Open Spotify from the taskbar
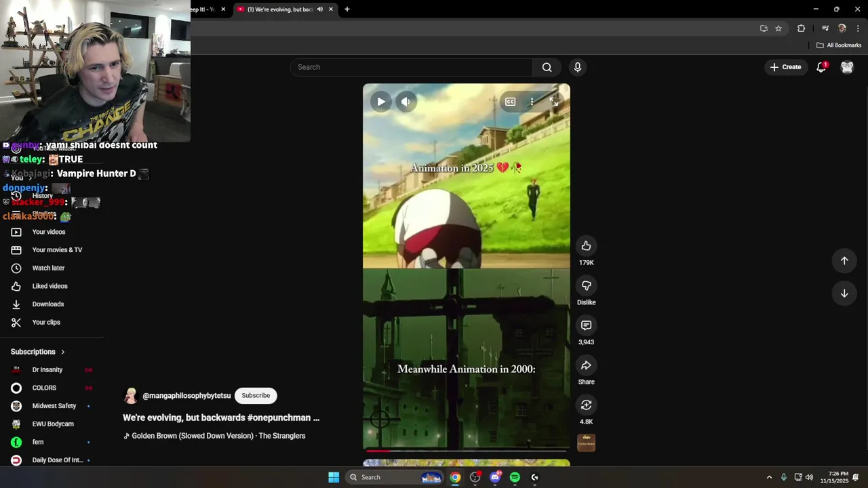The height and width of the screenshot is (488, 868). [515, 477]
